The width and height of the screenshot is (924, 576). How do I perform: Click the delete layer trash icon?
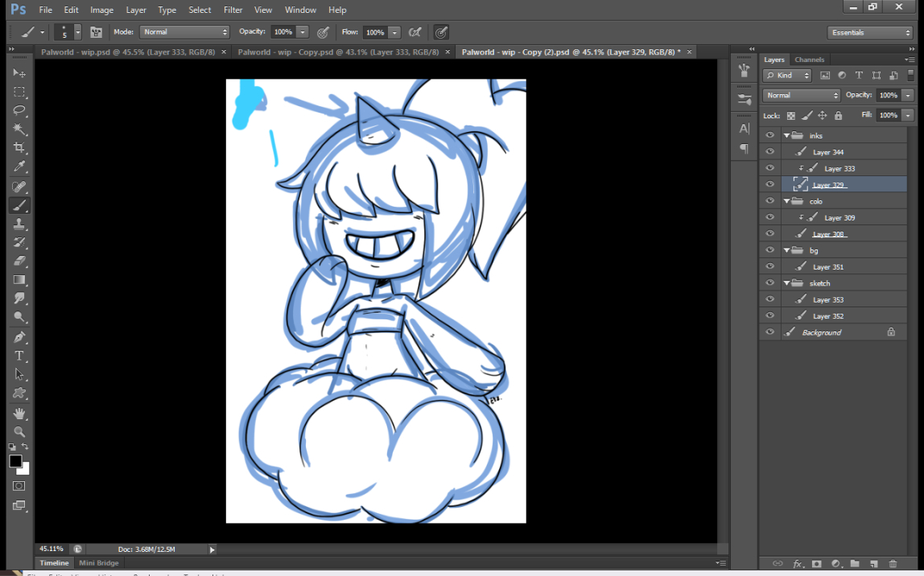click(x=893, y=564)
